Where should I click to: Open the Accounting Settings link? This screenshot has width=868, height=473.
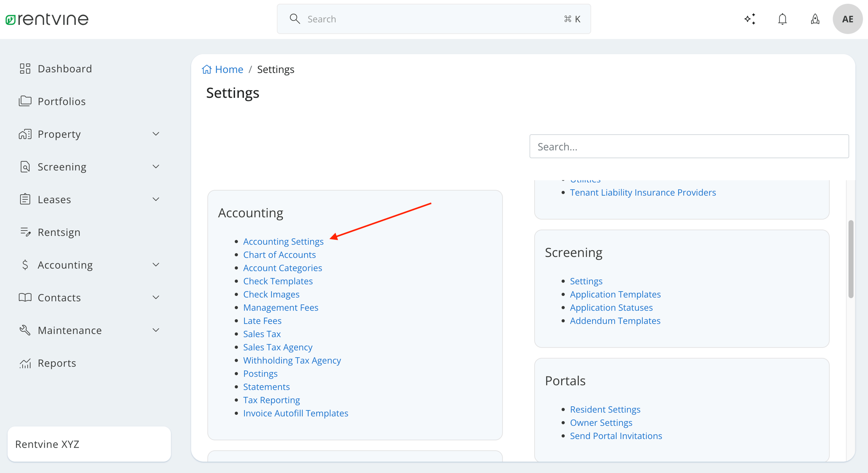283,242
